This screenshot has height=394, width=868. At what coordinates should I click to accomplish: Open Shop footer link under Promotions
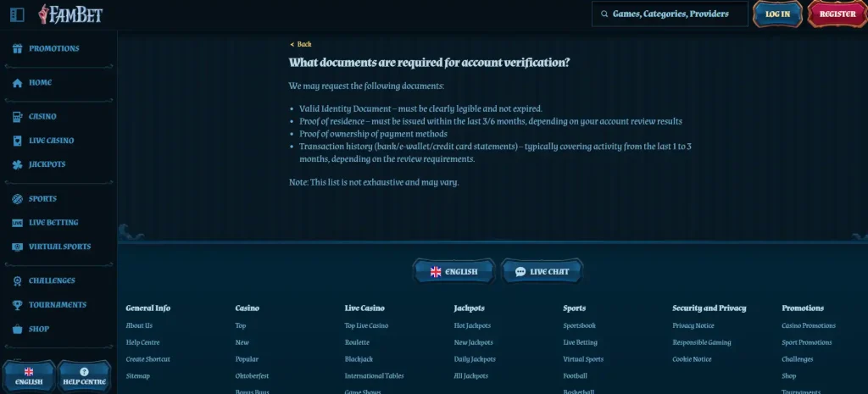(789, 376)
